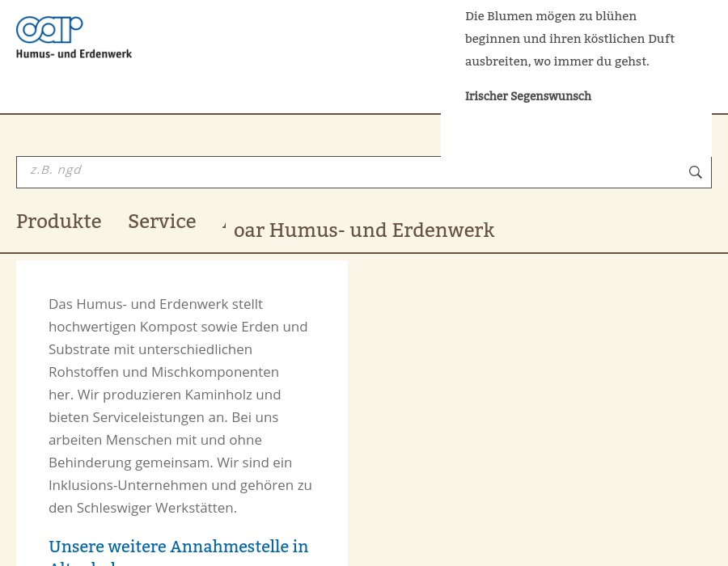This screenshot has width=728, height=566.
Task: Open the Service navigation menu
Action: pos(162,222)
